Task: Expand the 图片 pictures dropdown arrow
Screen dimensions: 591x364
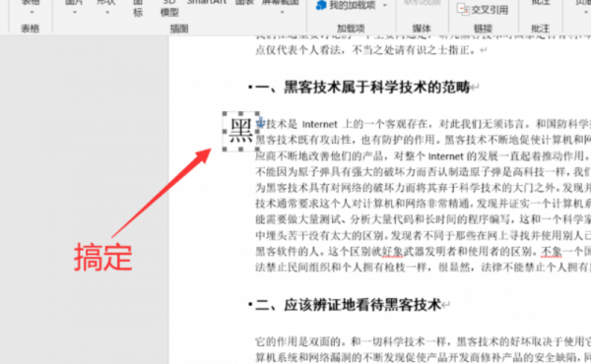Action: pyautogui.click(x=74, y=13)
